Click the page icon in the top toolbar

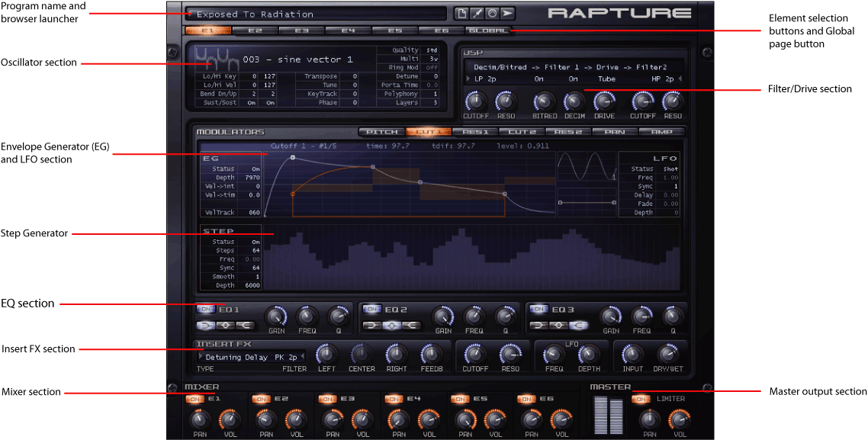tap(461, 14)
